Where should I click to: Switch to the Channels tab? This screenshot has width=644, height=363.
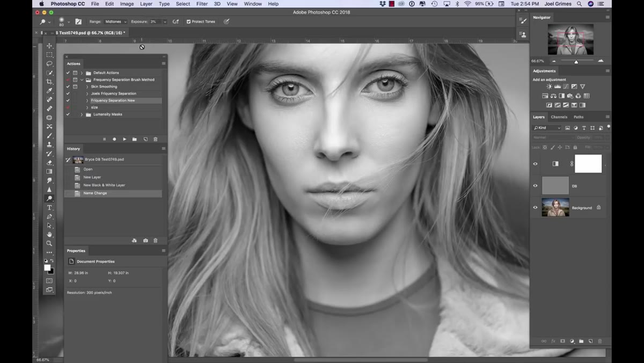pyautogui.click(x=559, y=117)
